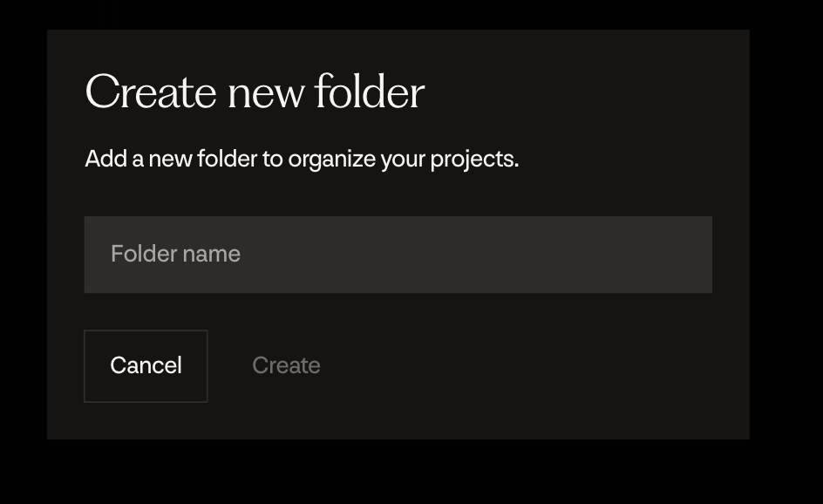Click 'Add a new folder to organize your projects.'
823x504 pixels.
pyautogui.click(x=302, y=159)
